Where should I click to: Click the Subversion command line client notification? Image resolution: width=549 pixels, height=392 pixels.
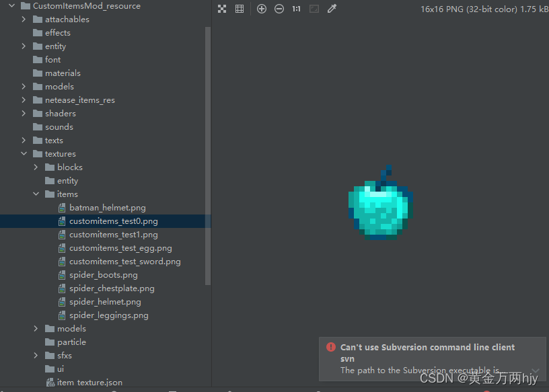click(432, 359)
